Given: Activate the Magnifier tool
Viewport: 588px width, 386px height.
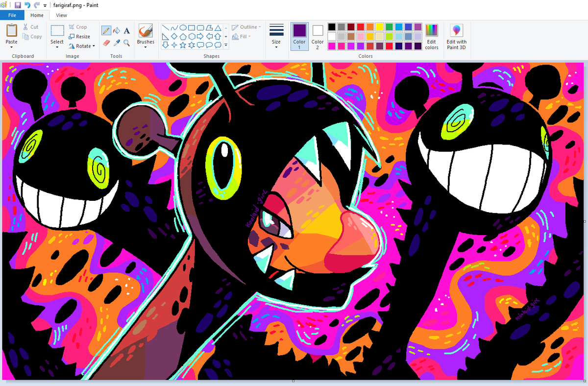Looking at the screenshot, I should click(x=126, y=43).
